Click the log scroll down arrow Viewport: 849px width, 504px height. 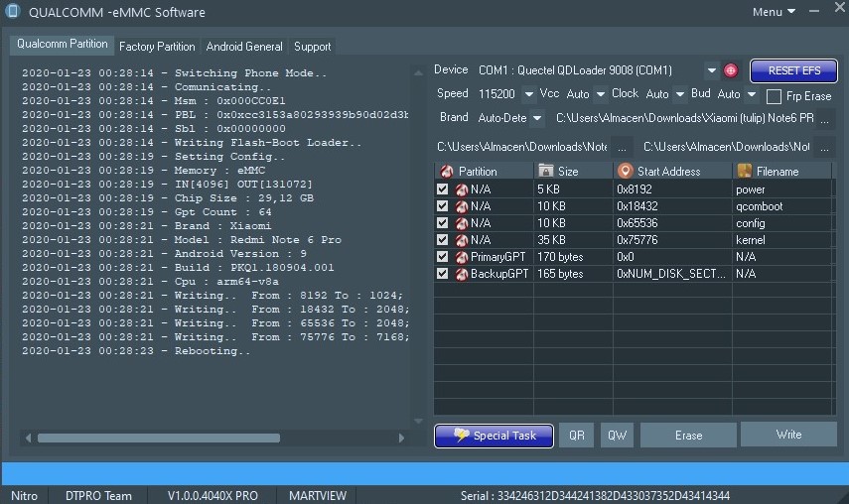pyautogui.click(x=418, y=421)
